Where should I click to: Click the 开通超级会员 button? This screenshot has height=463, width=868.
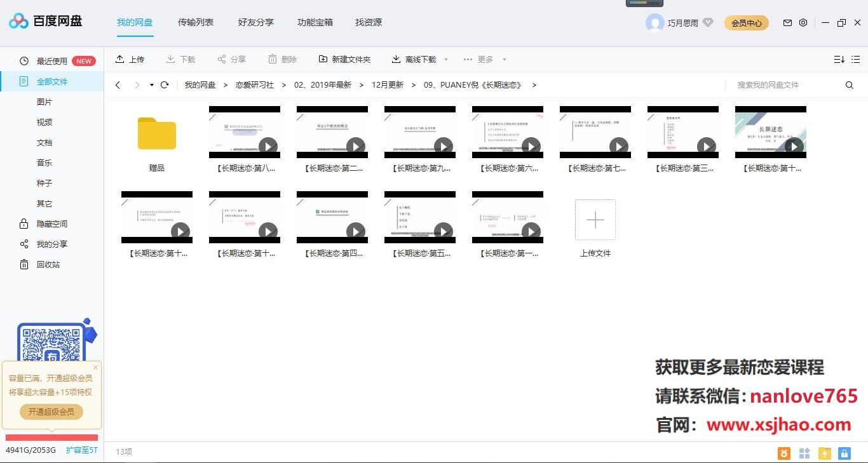tap(51, 412)
